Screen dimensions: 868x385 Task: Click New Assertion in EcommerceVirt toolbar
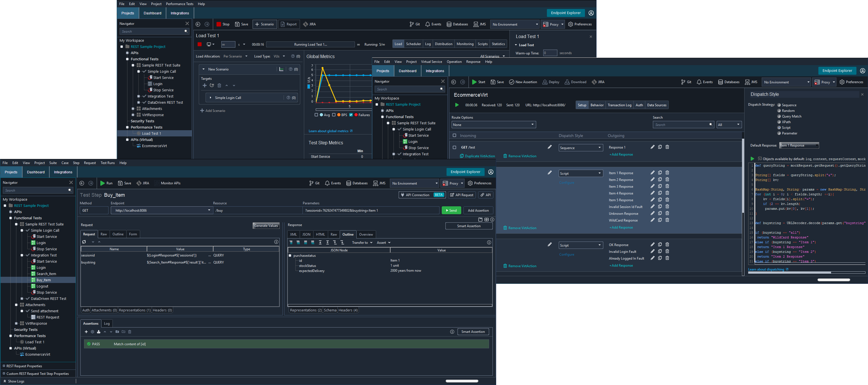pos(523,82)
